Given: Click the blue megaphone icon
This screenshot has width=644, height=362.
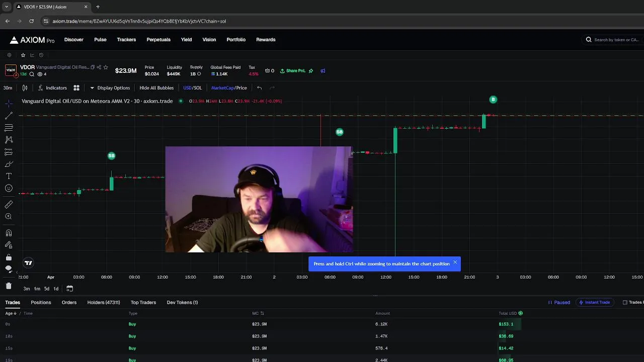Looking at the screenshot, I should click(323, 71).
